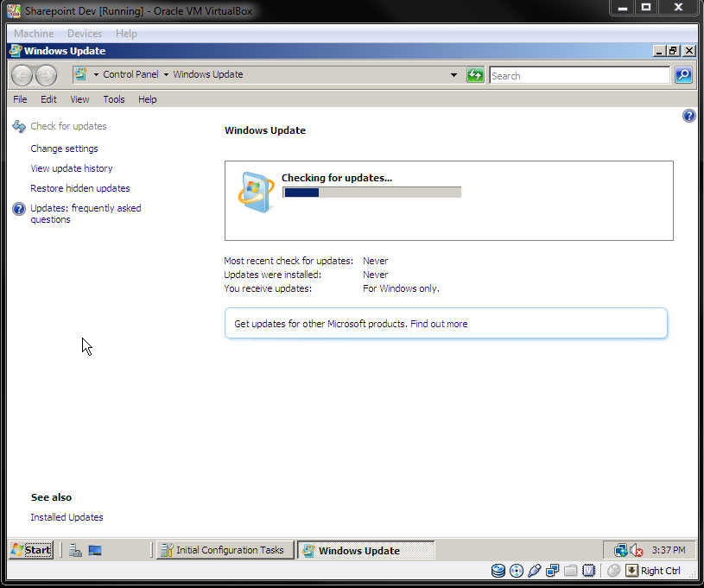
Task: Open the address bar history dropdown
Action: point(453,75)
